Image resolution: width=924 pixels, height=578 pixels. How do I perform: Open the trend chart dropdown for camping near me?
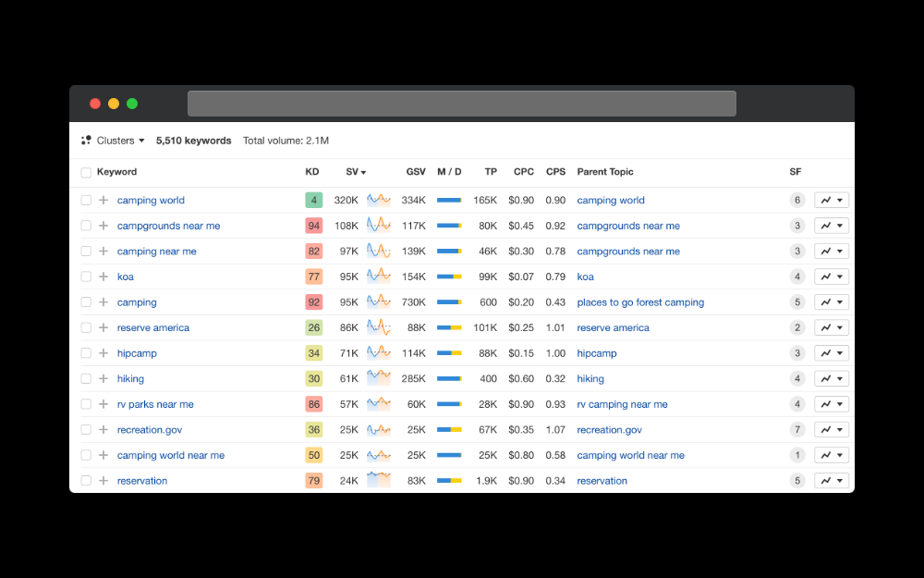click(832, 251)
